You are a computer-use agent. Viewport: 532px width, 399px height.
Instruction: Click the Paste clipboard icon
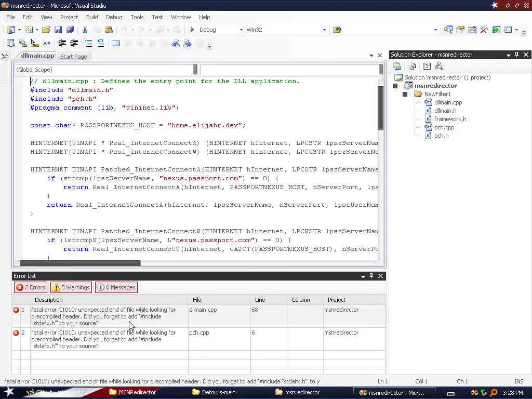pos(109,30)
